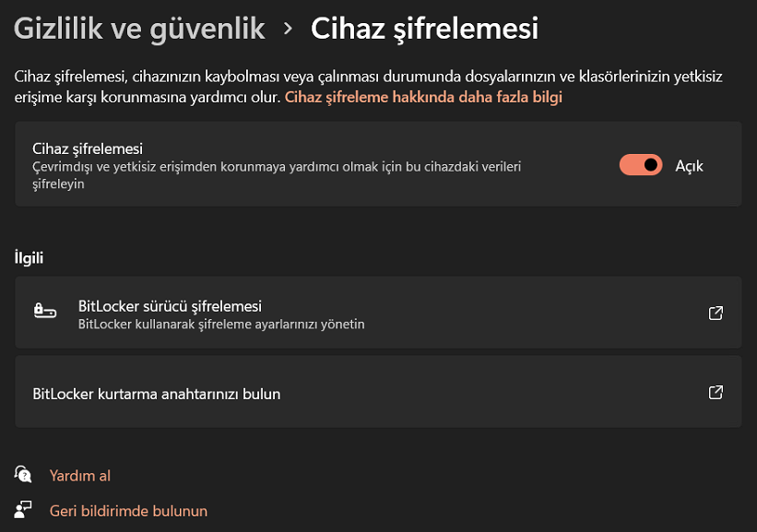Click the Açık toggle switch knob
This screenshot has height=532, width=757.
pyautogui.click(x=649, y=165)
